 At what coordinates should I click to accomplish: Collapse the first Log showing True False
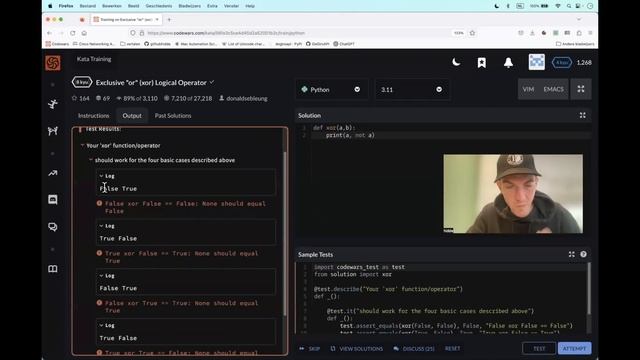(x=107, y=226)
